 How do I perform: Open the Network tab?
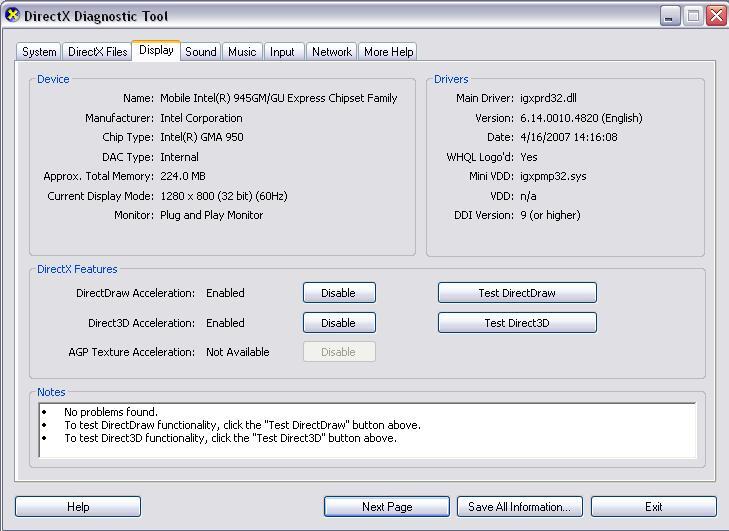332,52
